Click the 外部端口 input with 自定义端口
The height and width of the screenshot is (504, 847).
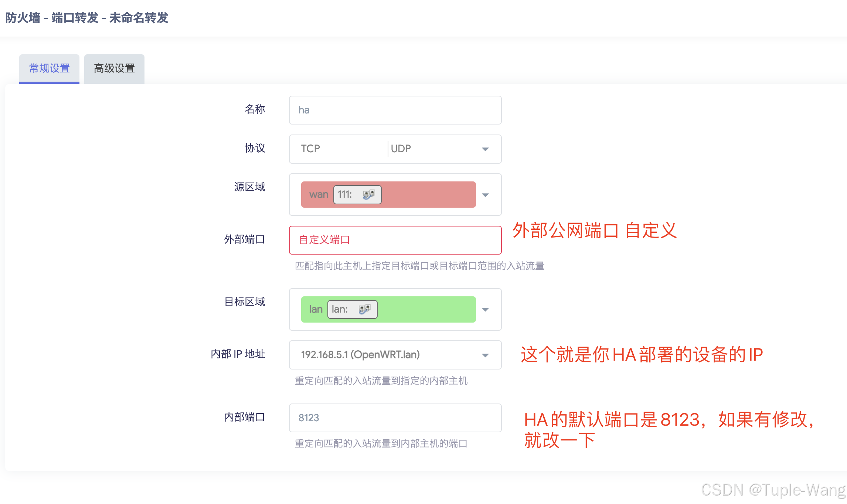(x=395, y=240)
